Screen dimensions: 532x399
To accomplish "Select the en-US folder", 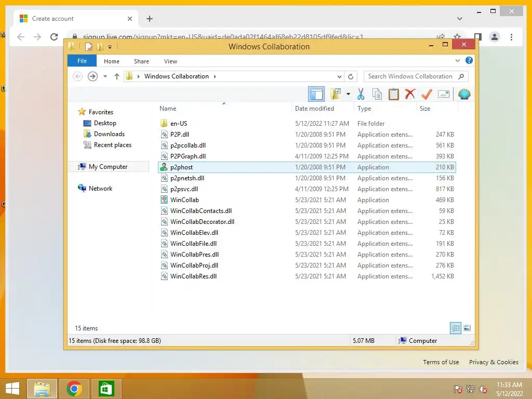I will coord(307,124).
